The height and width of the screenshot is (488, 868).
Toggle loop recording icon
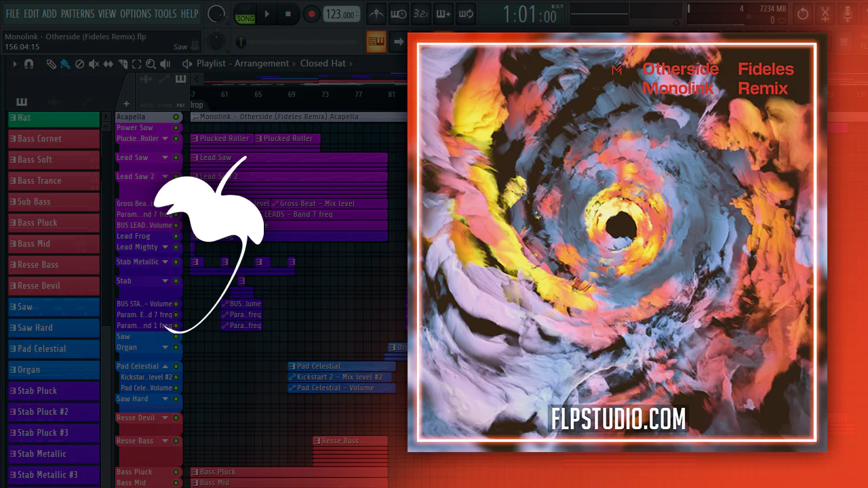465,14
